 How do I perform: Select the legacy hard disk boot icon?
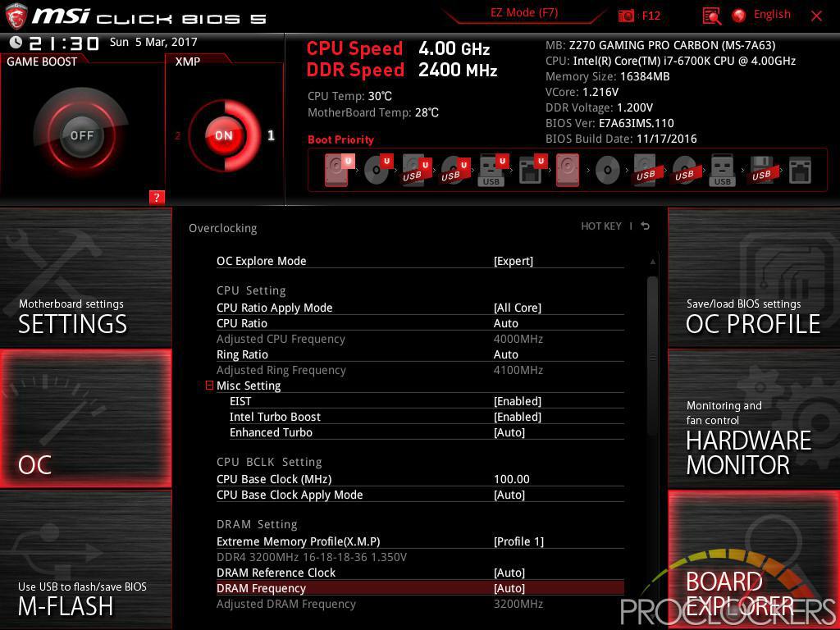568,170
